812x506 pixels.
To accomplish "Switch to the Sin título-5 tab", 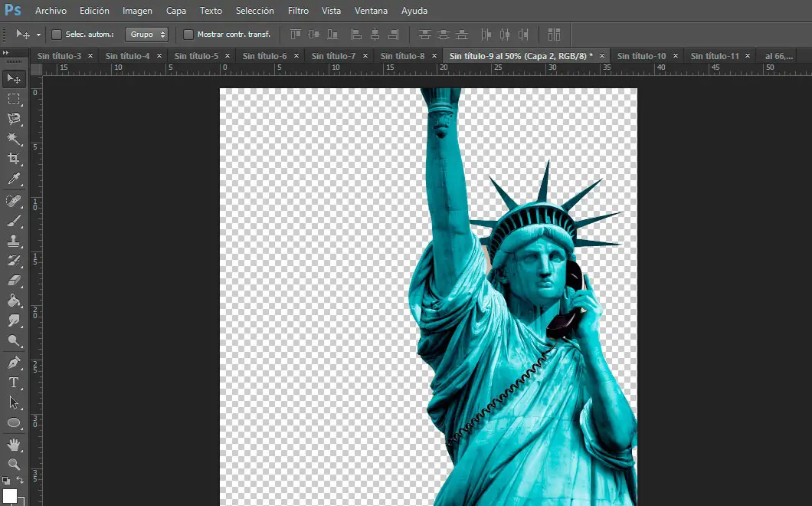I will tap(196, 56).
